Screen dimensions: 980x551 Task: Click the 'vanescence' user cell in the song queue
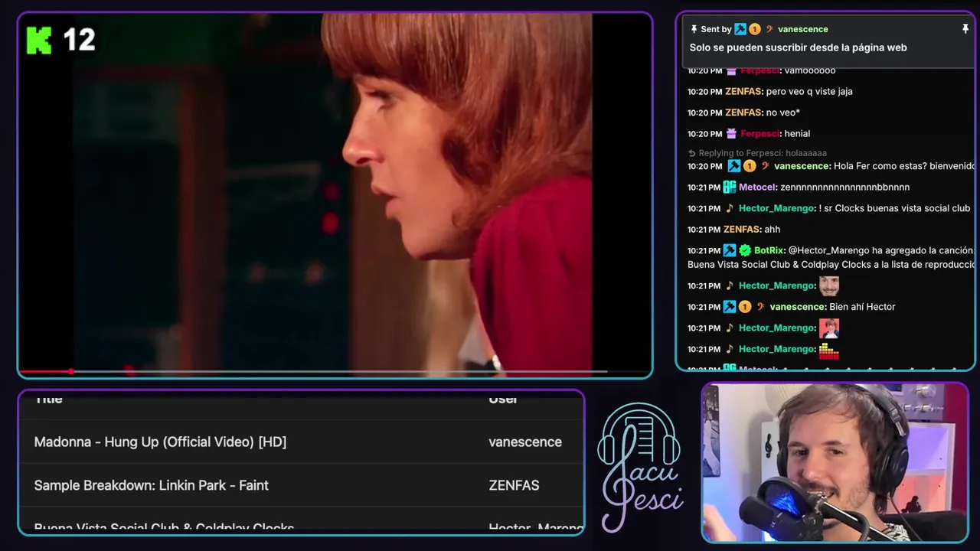point(525,442)
